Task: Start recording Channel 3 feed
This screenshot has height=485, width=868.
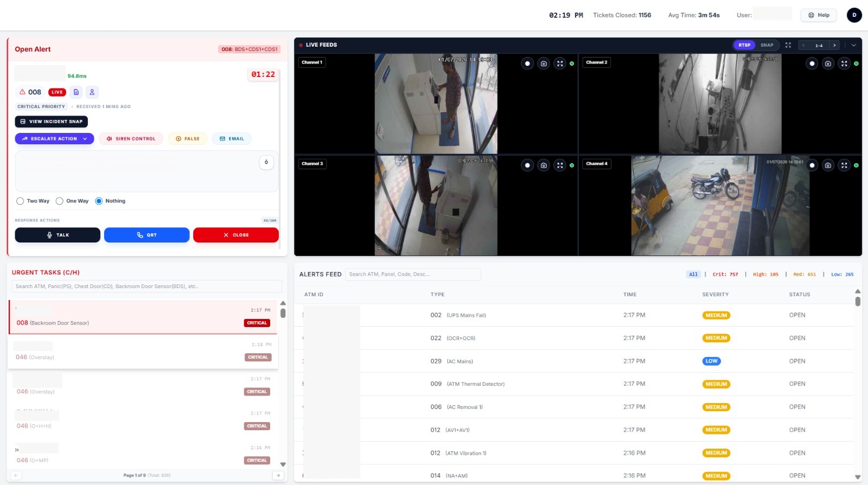Action: 527,165
